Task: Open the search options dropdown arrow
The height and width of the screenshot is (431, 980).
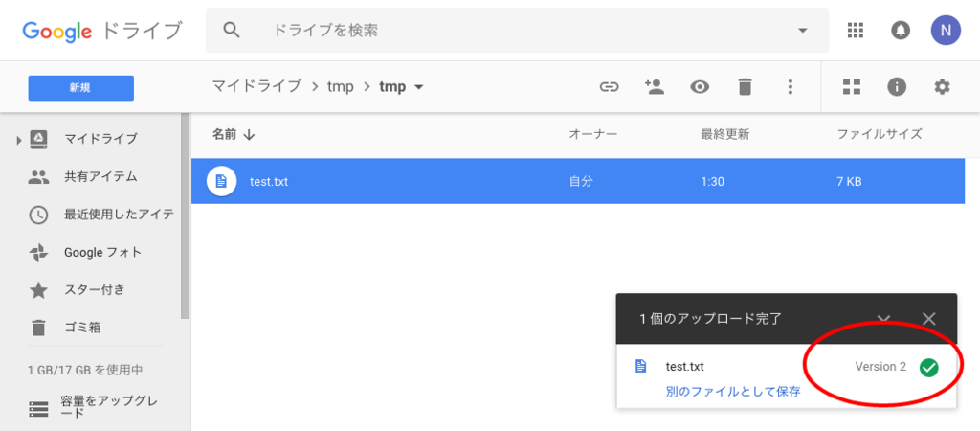Action: tap(803, 31)
